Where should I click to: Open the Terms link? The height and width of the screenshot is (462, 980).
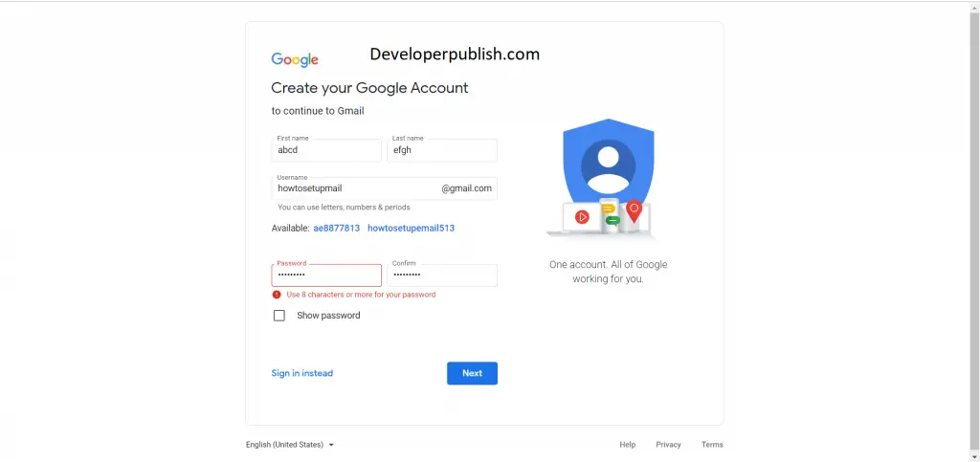[x=712, y=445]
